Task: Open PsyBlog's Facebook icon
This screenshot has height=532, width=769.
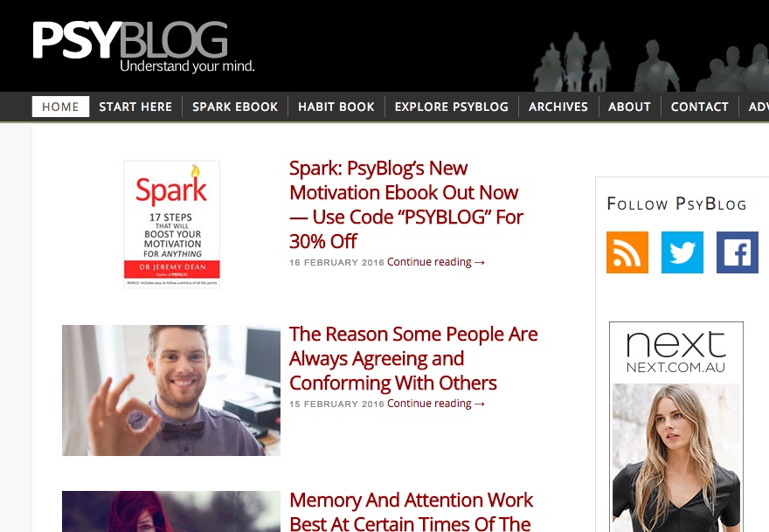Action: [738, 252]
